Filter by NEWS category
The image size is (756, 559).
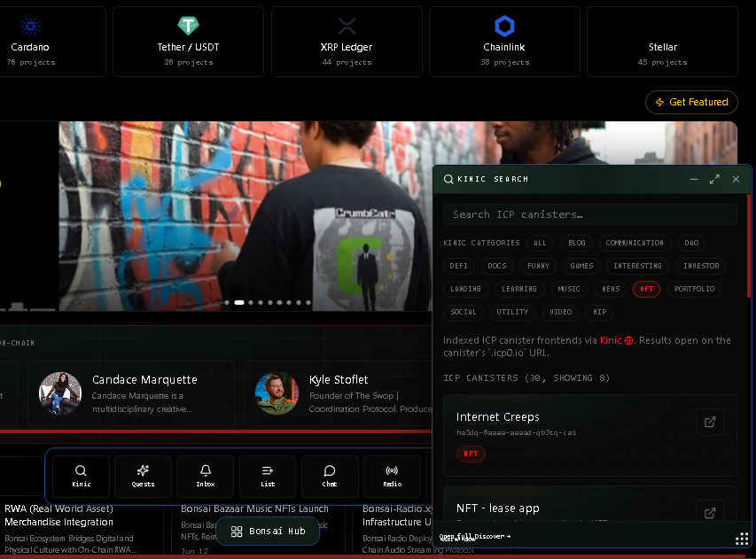(x=611, y=289)
